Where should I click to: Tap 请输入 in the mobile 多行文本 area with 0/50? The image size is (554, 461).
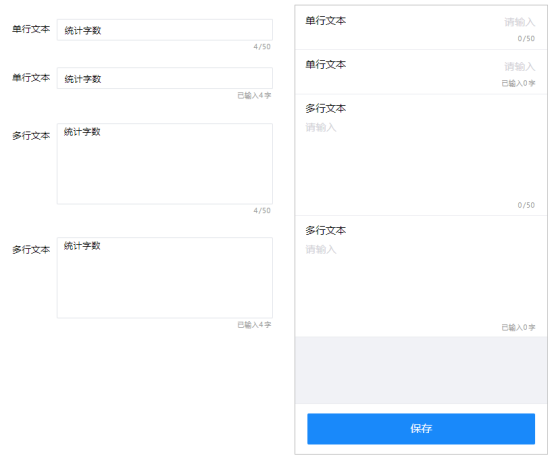321,127
